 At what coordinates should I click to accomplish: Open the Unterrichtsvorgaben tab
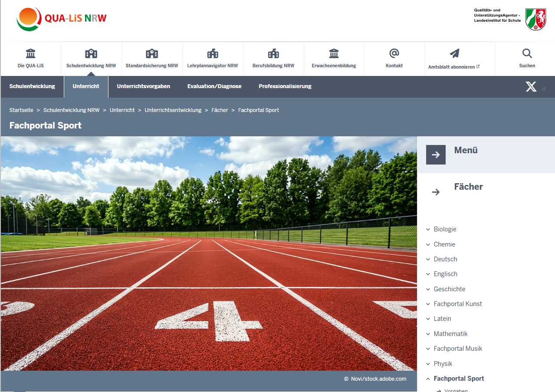click(143, 86)
